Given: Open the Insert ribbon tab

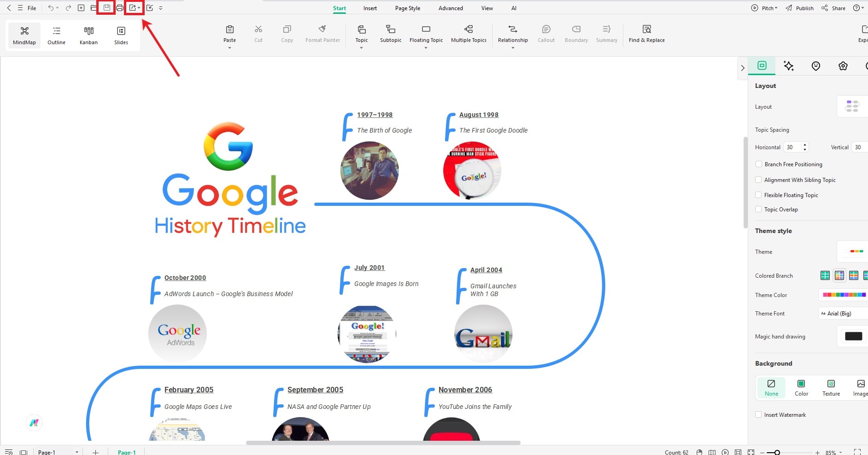Looking at the screenshot, I should point(370,8).
